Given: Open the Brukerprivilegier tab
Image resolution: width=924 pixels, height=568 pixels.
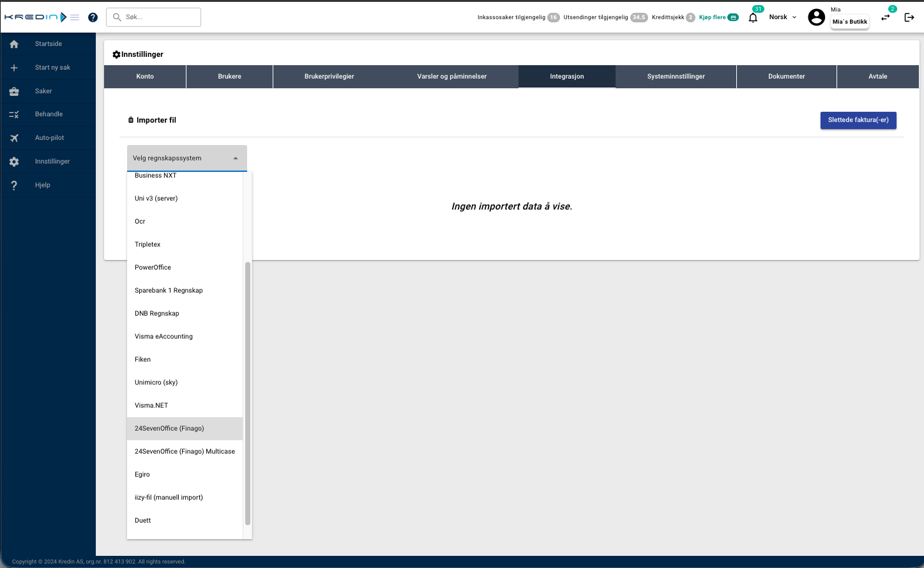Looking at the screenshot, I should (329, 77).
